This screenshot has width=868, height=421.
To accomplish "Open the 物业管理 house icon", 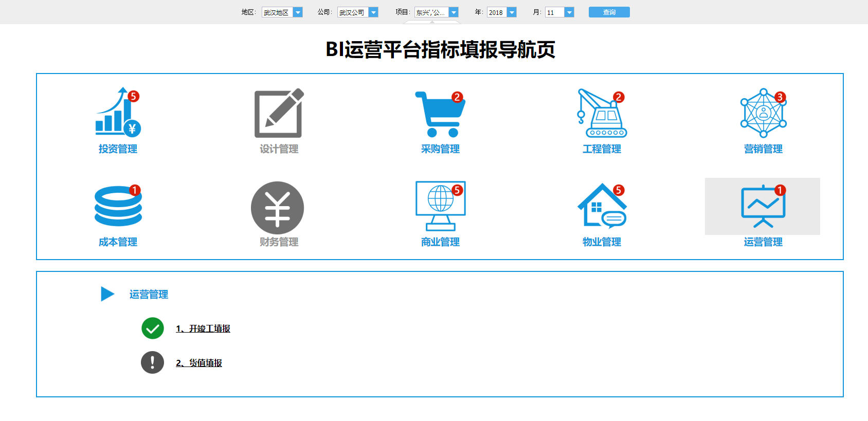I will (x=602, y=206).
